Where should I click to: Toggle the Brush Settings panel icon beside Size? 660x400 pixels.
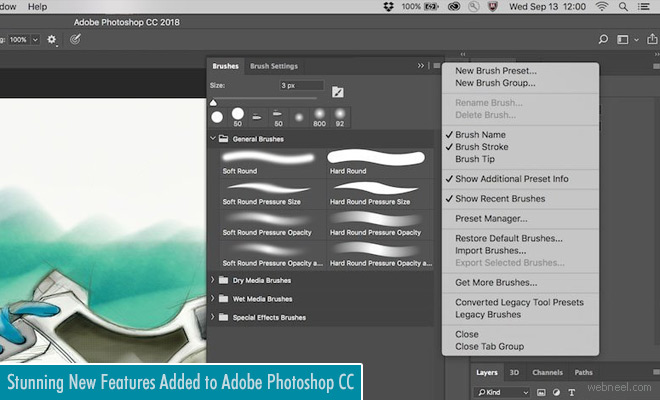click(338, 92)
